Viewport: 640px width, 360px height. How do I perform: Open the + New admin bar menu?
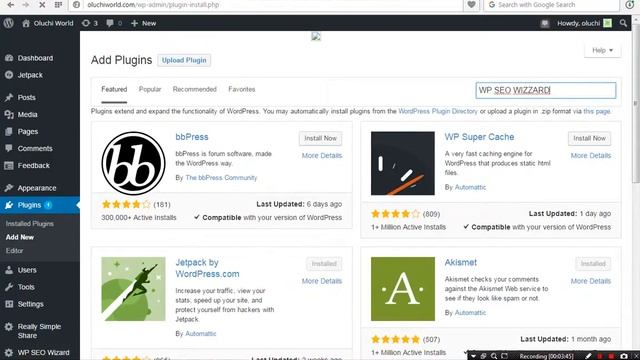(144, 23)
